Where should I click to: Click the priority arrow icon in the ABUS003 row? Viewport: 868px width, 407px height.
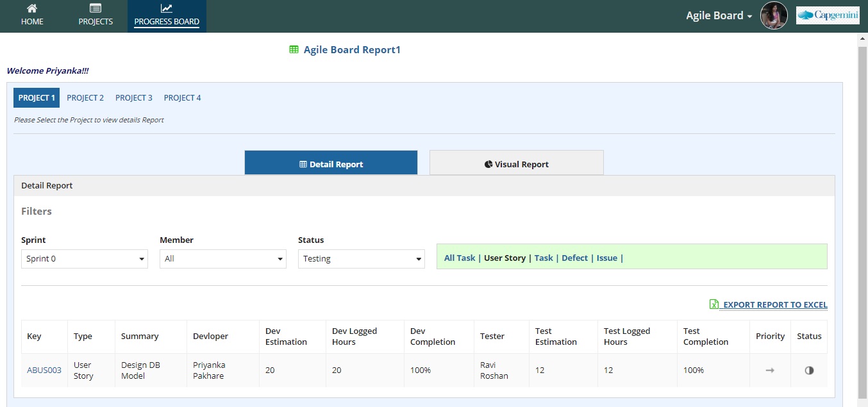770,370
